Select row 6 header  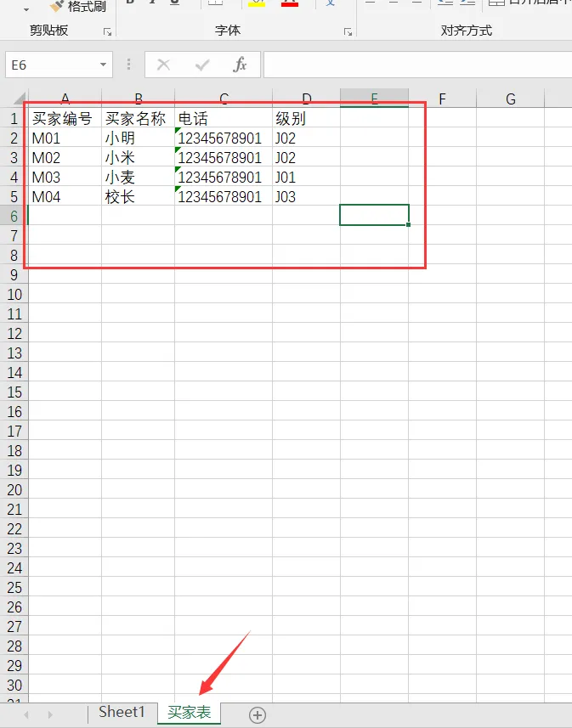coord(14,216)
